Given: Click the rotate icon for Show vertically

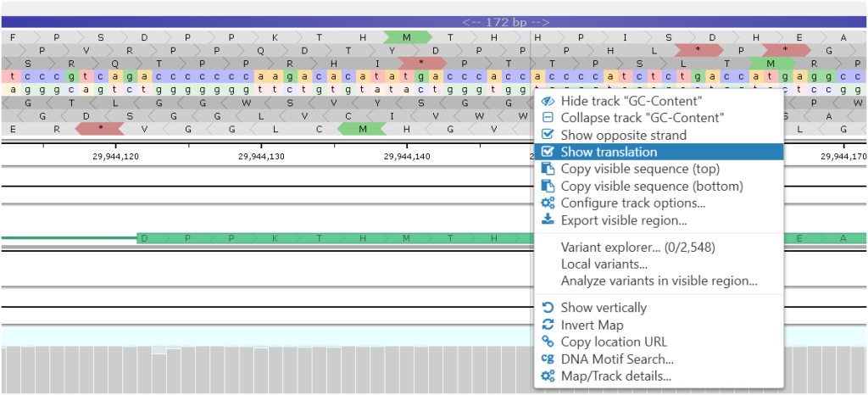Looking at the screenshot, I should click(x=548, y=308).
